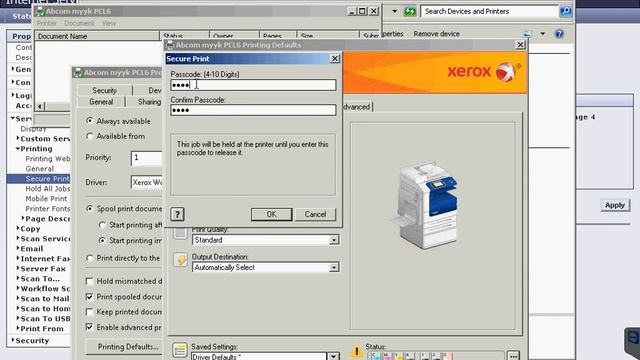This screenshot has height=360, width=640.
Task: Expand the Copy tree node
Action: pyautogui.click(x=18, y=229)
